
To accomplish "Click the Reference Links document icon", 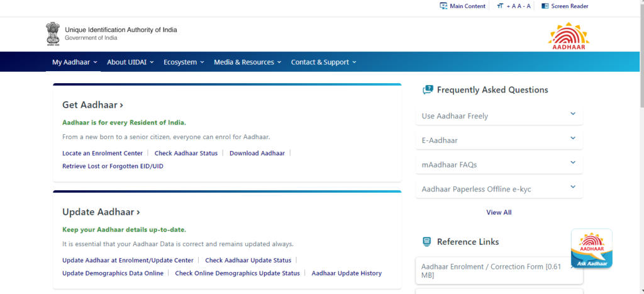I will [x=427, y=242].
